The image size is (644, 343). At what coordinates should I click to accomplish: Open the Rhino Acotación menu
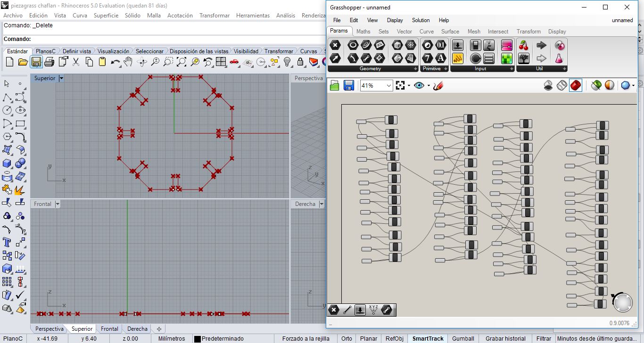point(180,16)
